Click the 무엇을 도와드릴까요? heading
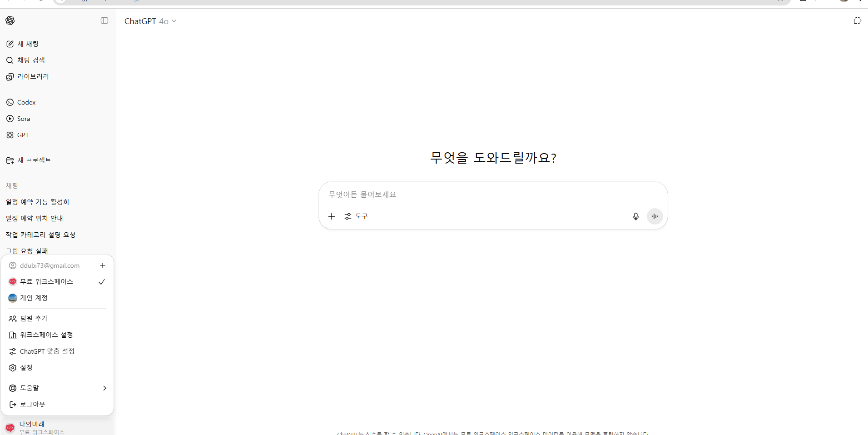 coord(493,158)
